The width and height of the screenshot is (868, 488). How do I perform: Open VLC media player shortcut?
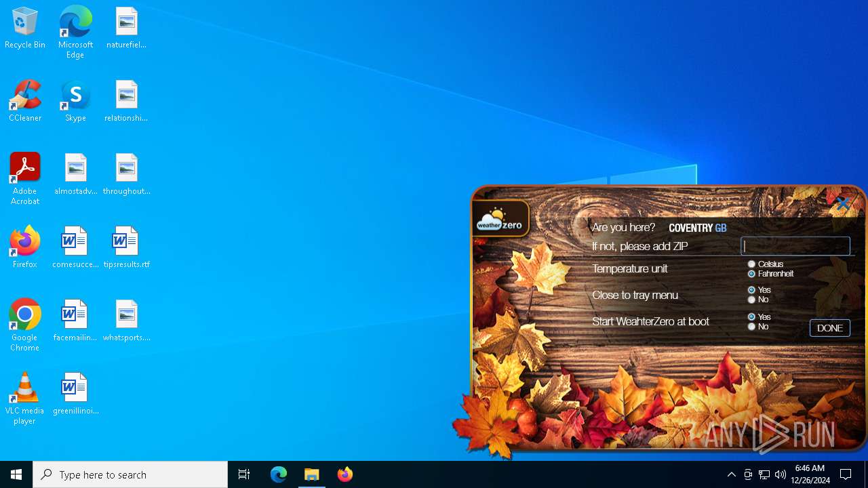(x=25, y=399)
